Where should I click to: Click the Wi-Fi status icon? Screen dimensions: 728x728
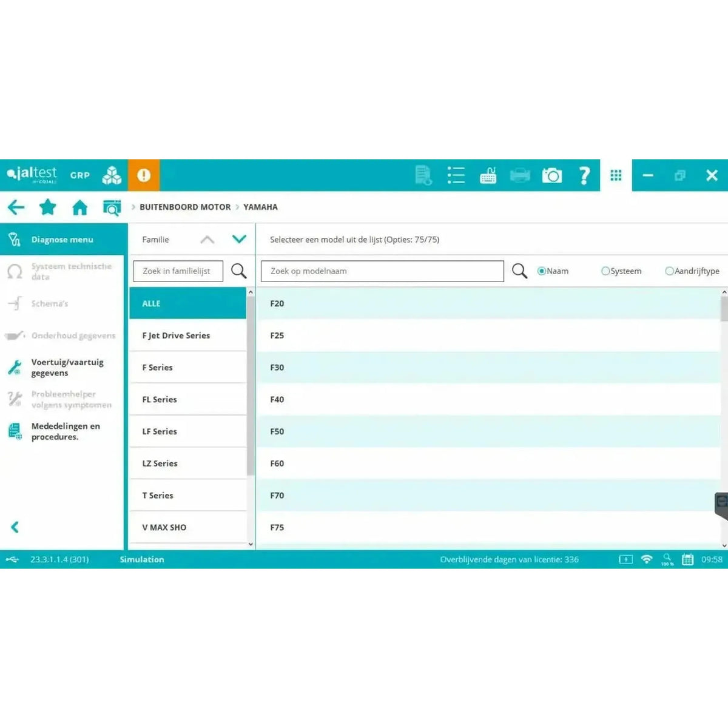point(647,559)
